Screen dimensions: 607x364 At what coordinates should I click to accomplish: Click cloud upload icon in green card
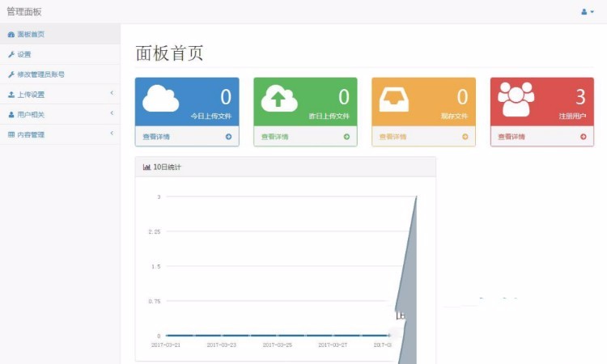pyautogui.click(x=279, y=99)
